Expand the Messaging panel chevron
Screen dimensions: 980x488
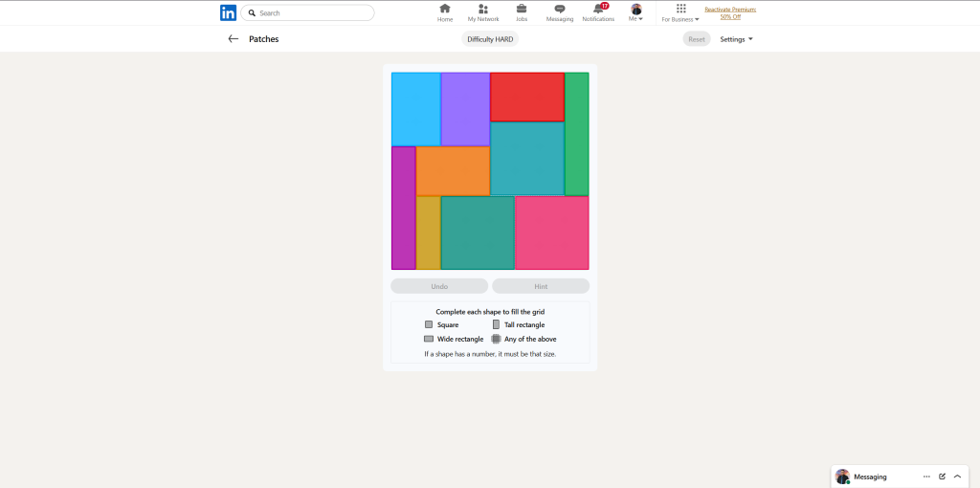957,477
